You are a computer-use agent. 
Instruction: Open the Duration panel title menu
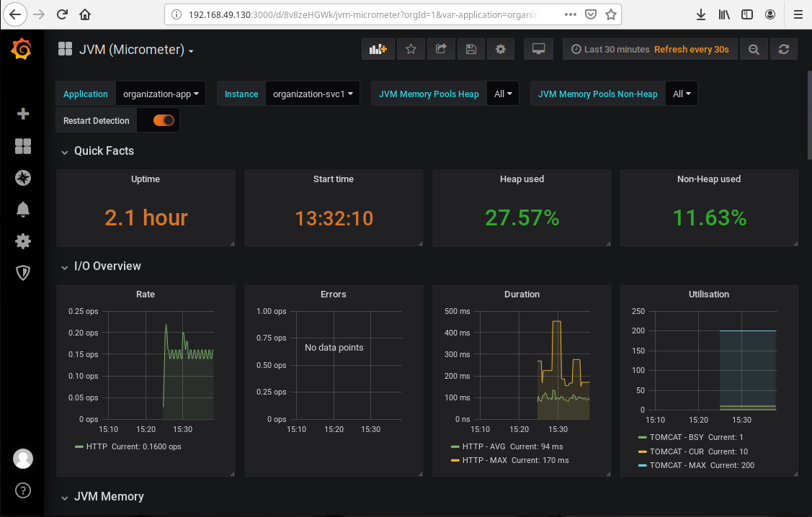point(522,294)
